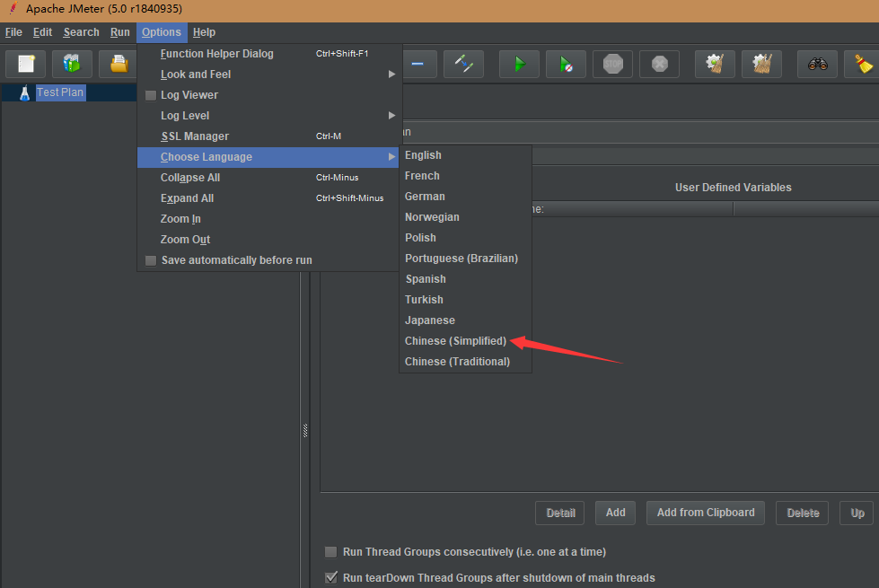Screen dimensions: 879x588
Task: Select Spanish language
Action: tap(465, 279)
